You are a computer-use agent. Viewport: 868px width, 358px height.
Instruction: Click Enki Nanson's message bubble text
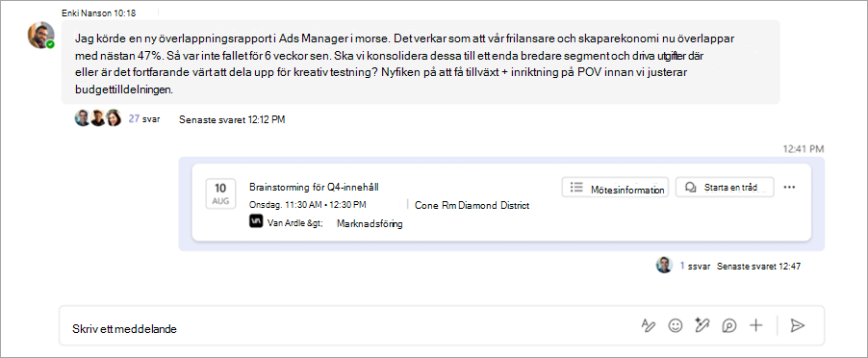coord(406,64)
